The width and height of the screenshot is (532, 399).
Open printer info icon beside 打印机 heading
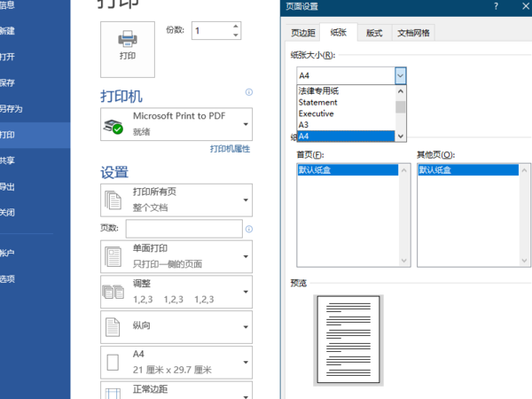[248, 92]
